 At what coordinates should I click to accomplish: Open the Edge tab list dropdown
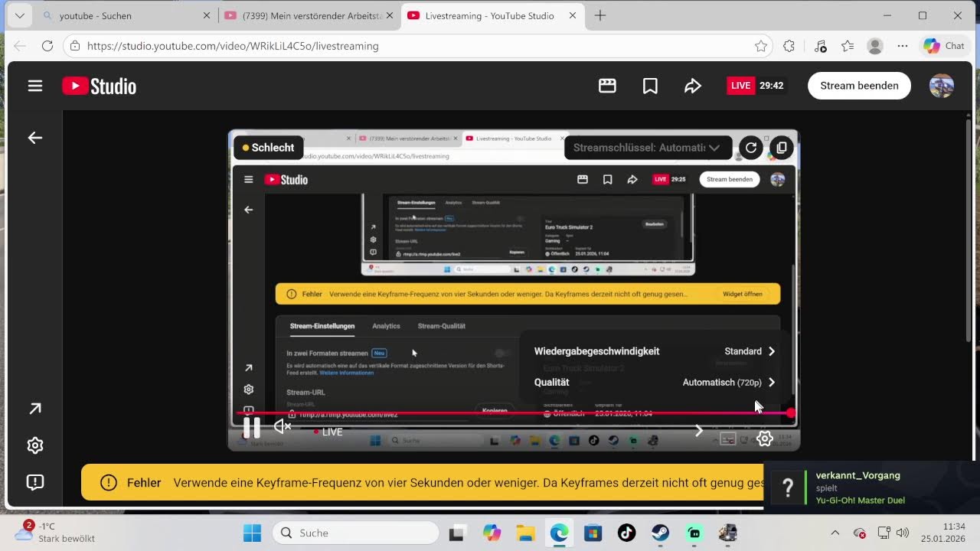[19, 15]
